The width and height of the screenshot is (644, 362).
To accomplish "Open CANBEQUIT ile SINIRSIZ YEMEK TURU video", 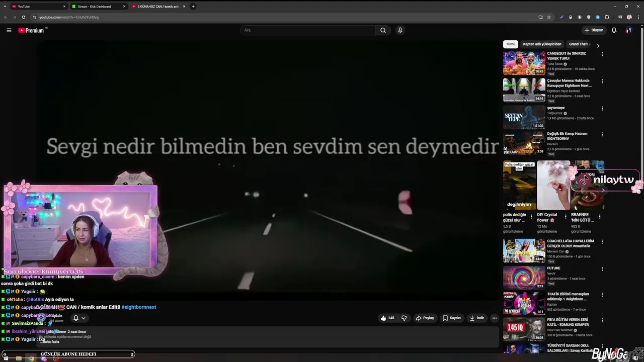I will coord(524,63).
